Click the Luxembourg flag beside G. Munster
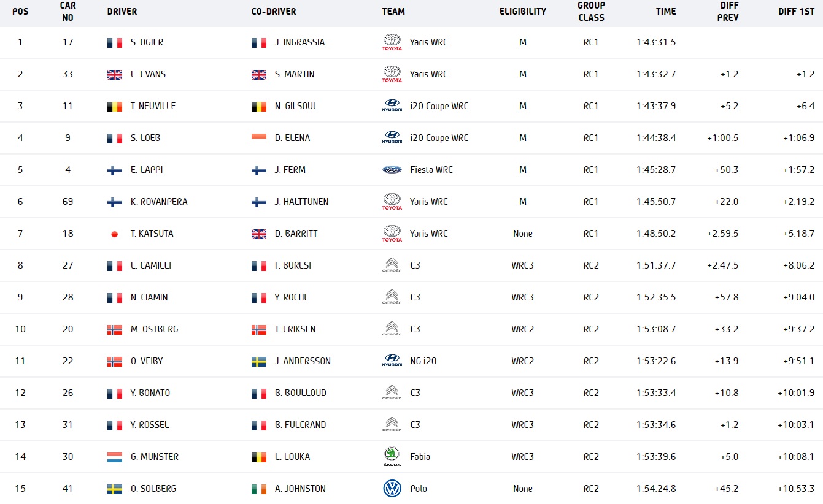This screenshot has width=823, height=504. (x=114, y=457)
